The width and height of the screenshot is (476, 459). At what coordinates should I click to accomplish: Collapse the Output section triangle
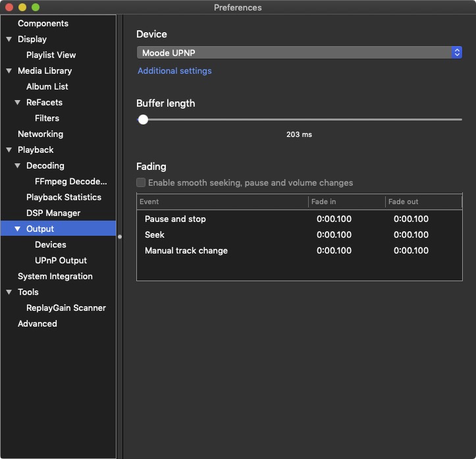[18, 229]
